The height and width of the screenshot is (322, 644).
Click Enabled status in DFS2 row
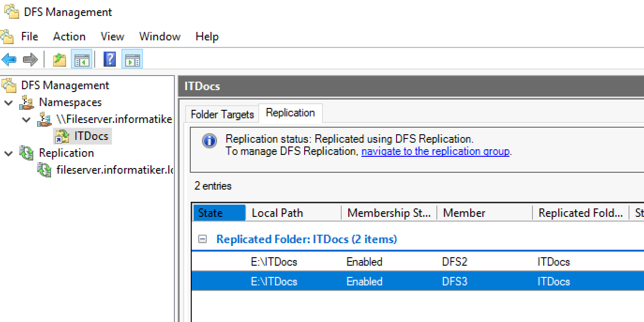click(x=364, y=261)
